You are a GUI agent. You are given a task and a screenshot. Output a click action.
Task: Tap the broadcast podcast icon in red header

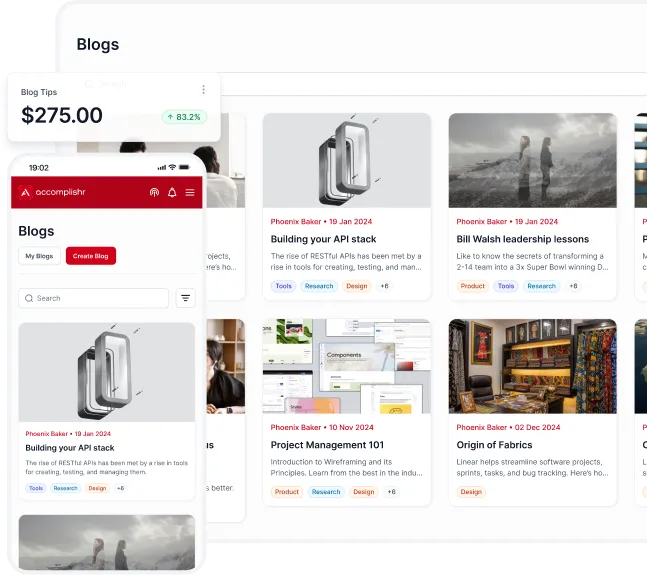pyautogui.click(x=154, y=192)
